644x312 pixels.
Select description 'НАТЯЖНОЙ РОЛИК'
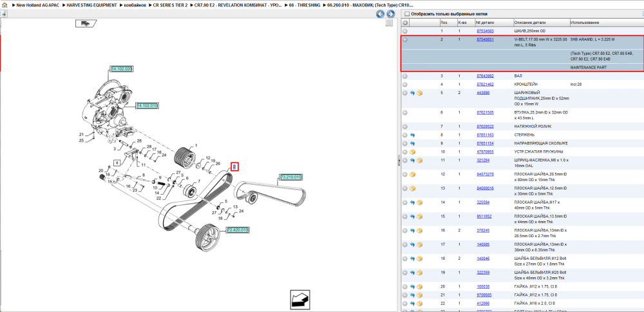533,126
